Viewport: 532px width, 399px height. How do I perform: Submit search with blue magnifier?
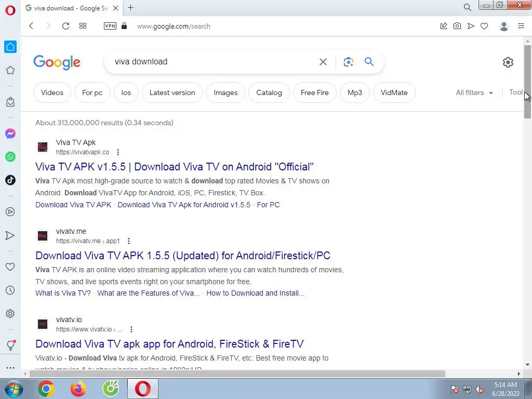(x=369, y=61)
